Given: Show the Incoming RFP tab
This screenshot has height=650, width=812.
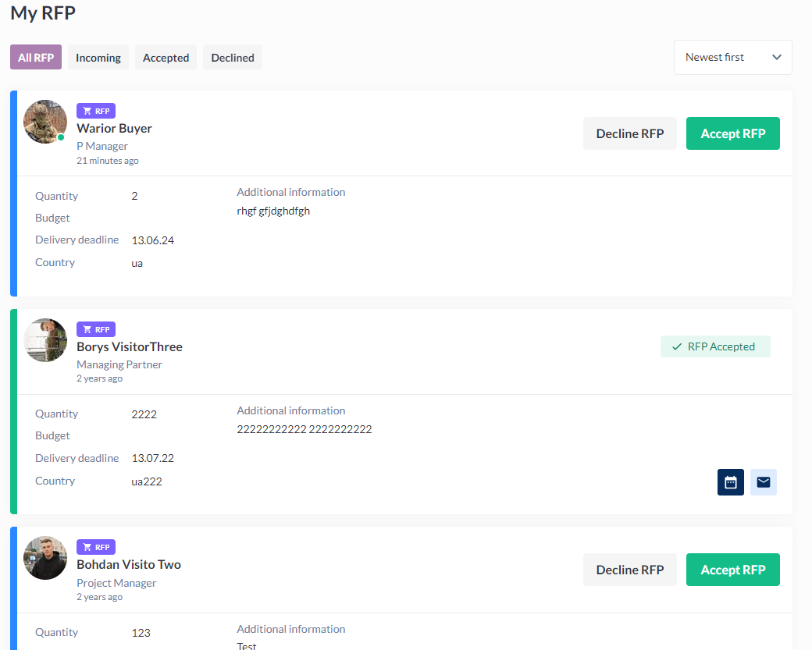Looking at the screenshot, I should pos(98,57).
